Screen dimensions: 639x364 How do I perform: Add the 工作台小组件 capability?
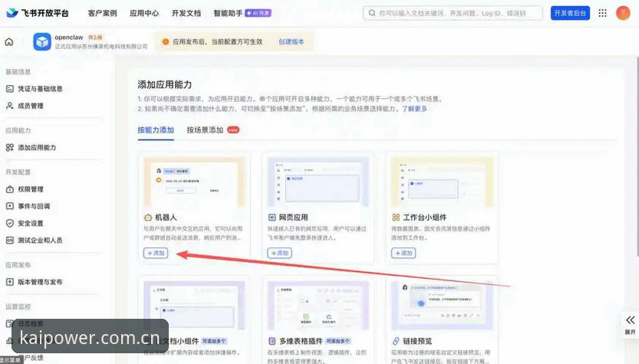tap(403, 253)
